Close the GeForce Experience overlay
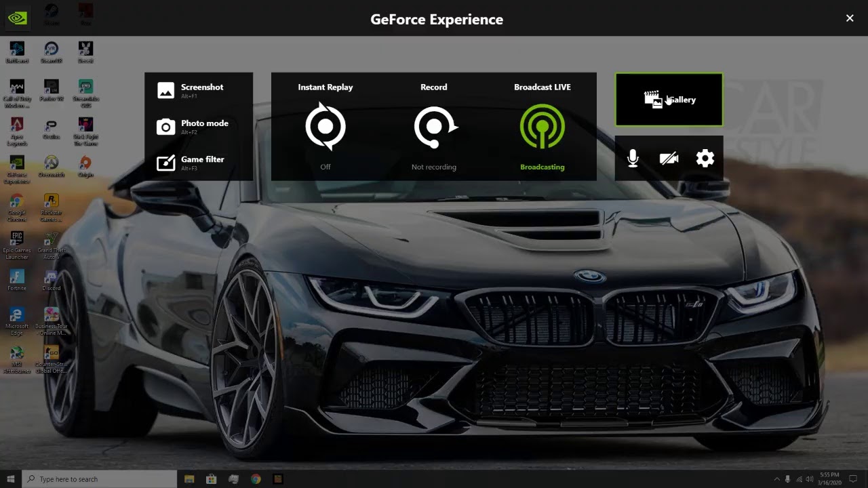Image resolution: width=868 pixels, height=488 pixels. pos(850,18)
